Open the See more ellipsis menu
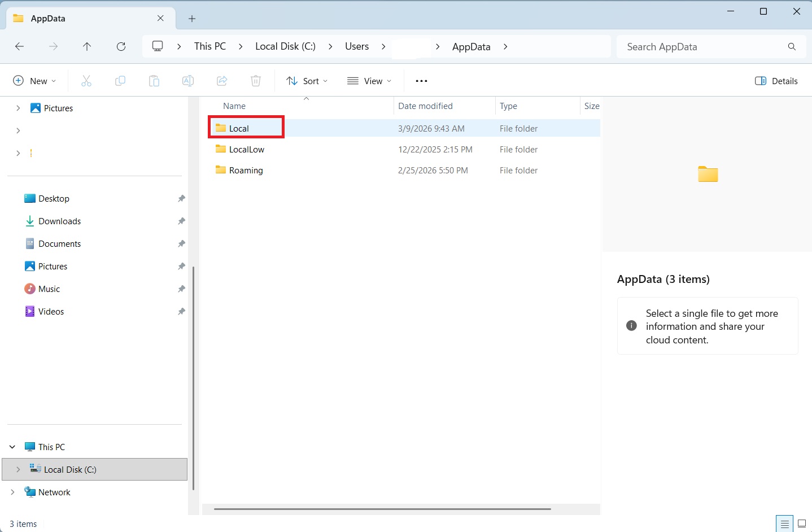The height and width of the screenshot is (532, 812). [421, 81]
